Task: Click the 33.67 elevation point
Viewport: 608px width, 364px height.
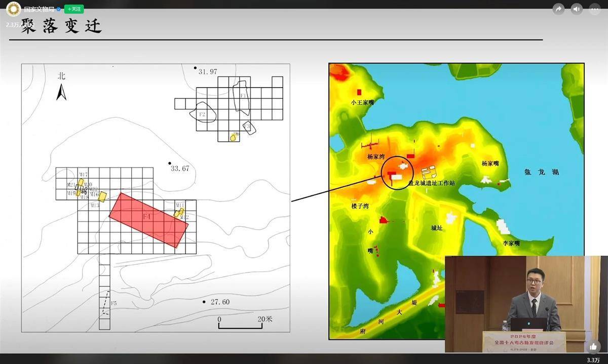Action: coord(179,168)
